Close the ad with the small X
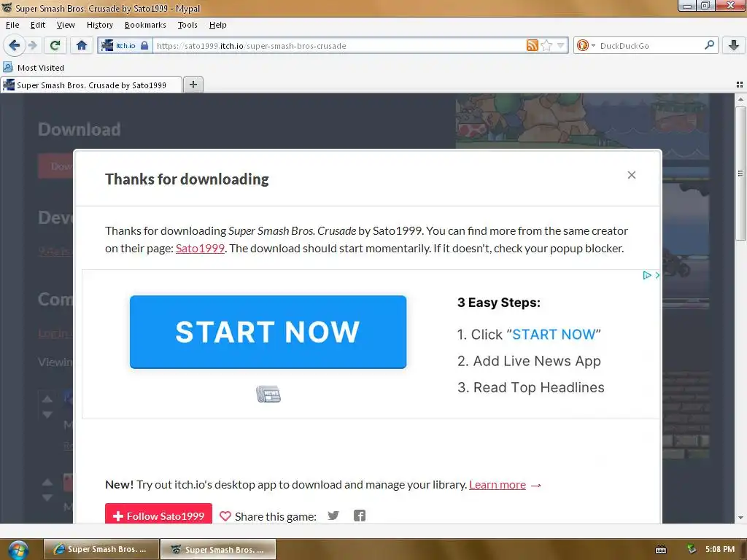747x560 pixels. tap(657, 275)
